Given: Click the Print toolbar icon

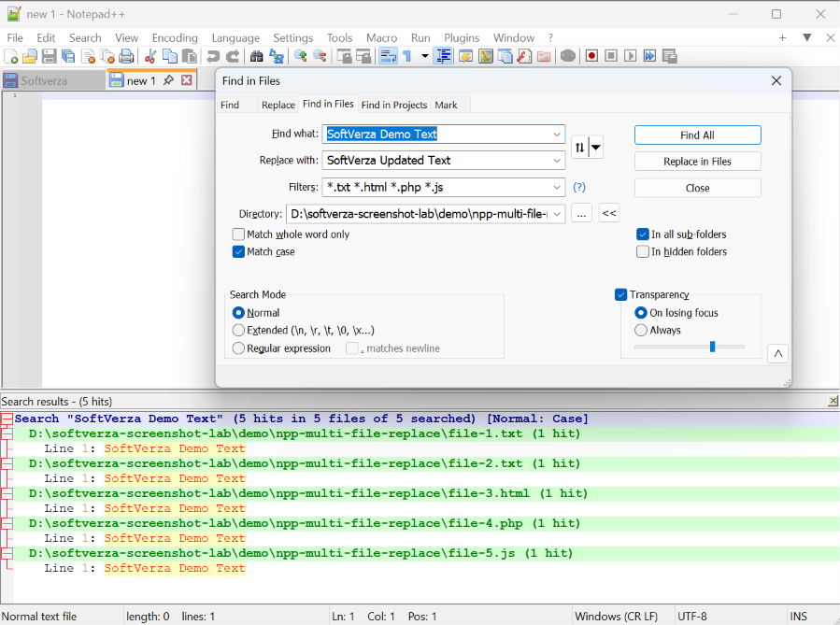Looking at the screenshot, I should coord(126,56).
